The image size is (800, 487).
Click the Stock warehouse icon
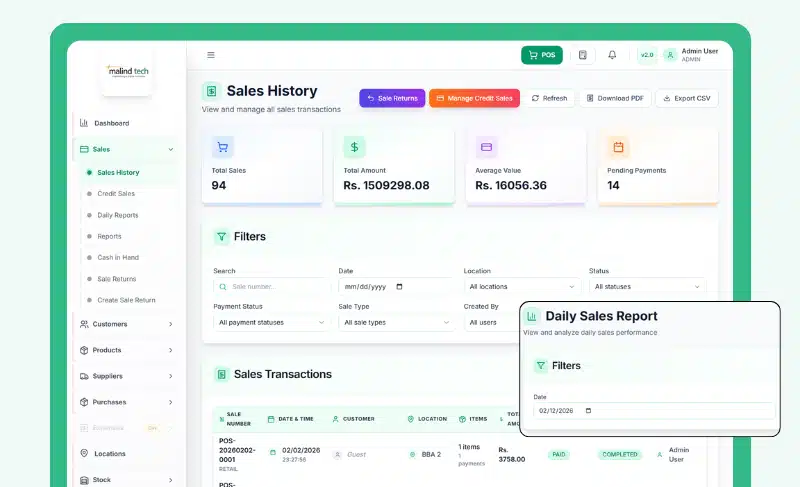coord(84,480)
